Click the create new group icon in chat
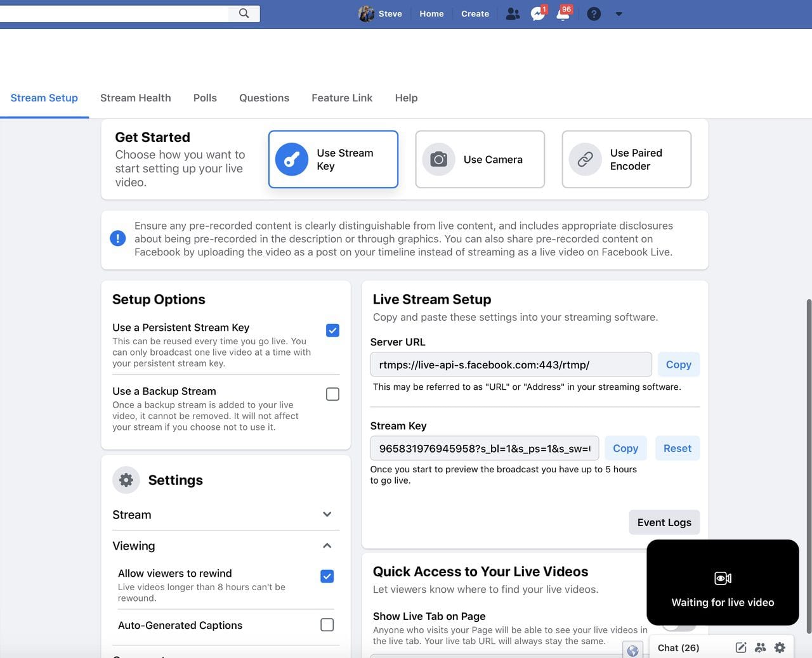The width and height of the screenshot is (812, 658). click(x=760, y=647)
